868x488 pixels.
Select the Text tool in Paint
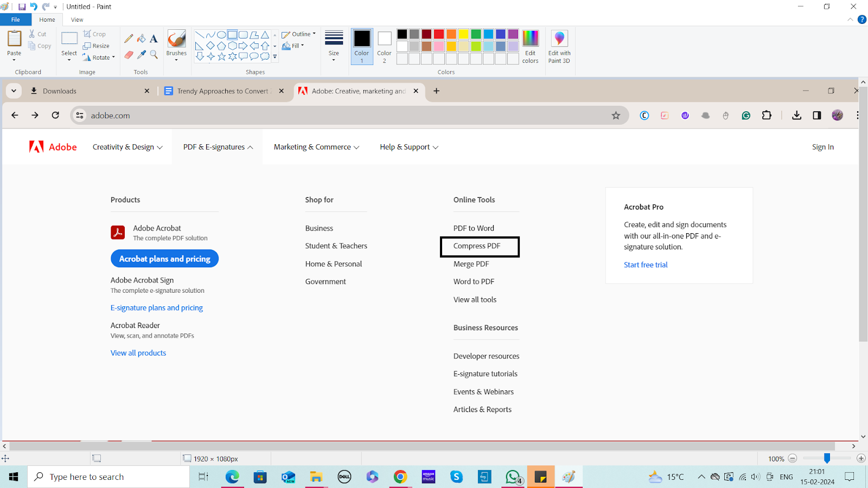[154, 38]
